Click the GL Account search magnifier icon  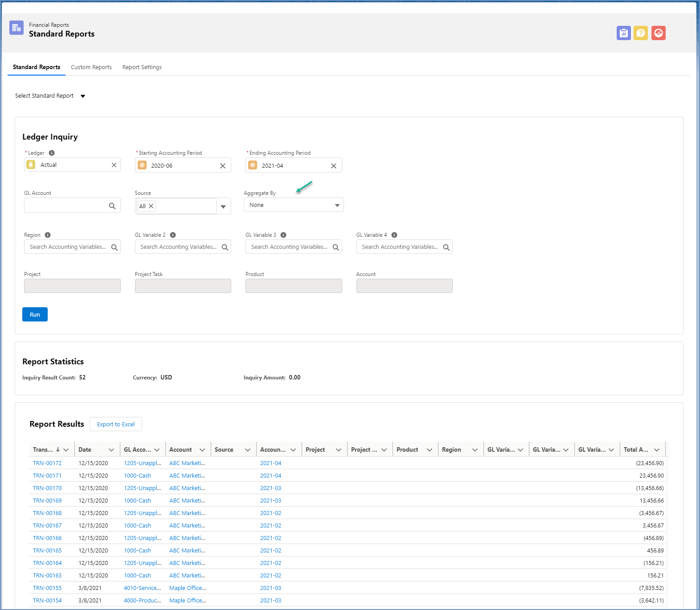point(112,206)
